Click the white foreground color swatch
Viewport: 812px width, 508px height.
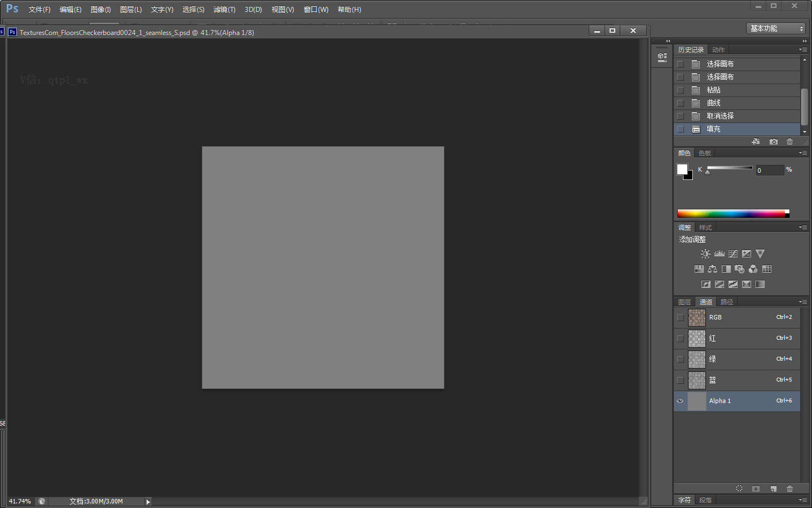(682, 169)
